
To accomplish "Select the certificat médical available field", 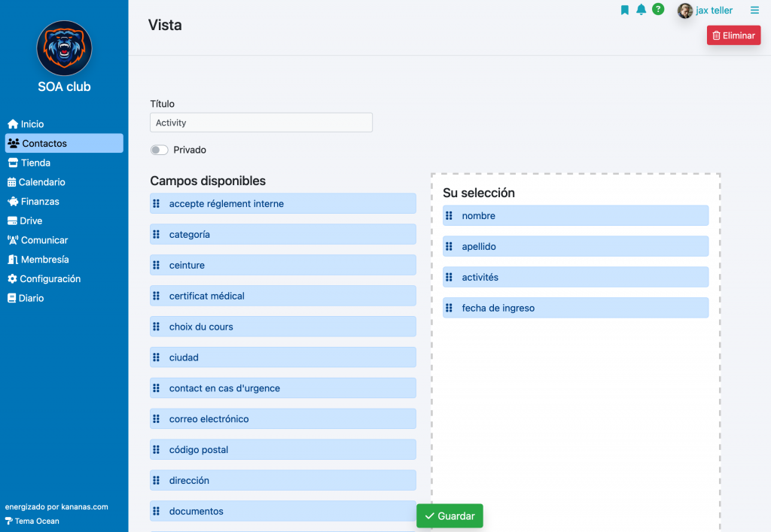I will click(x=283, y=296).
